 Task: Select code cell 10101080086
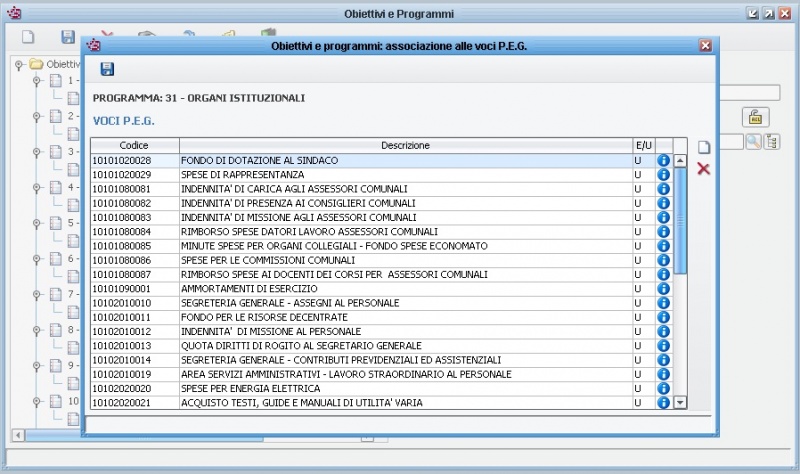(x=135, y=260)
